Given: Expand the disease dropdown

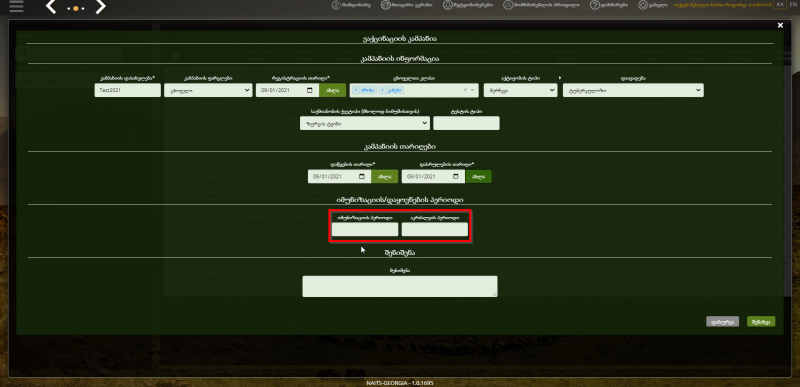Looking at the screenshot, I should tap(633, 90).
